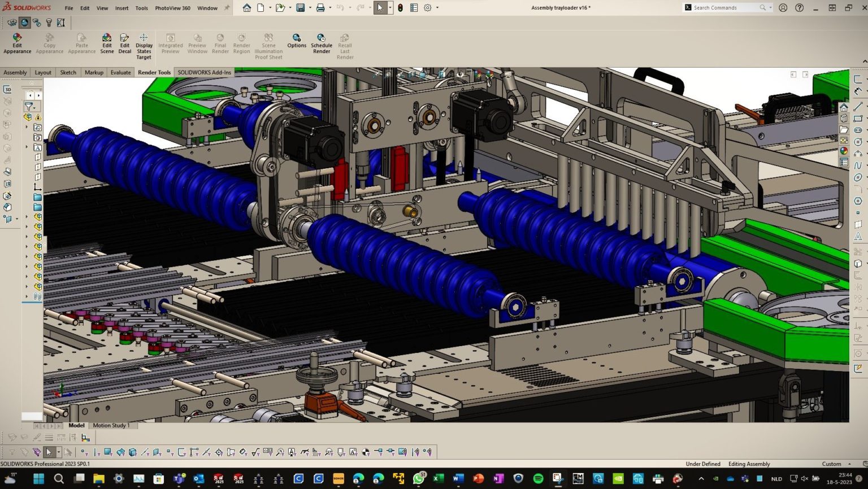Click the Home icon in the task pane

pyautogui.click(x=844, y=107)
